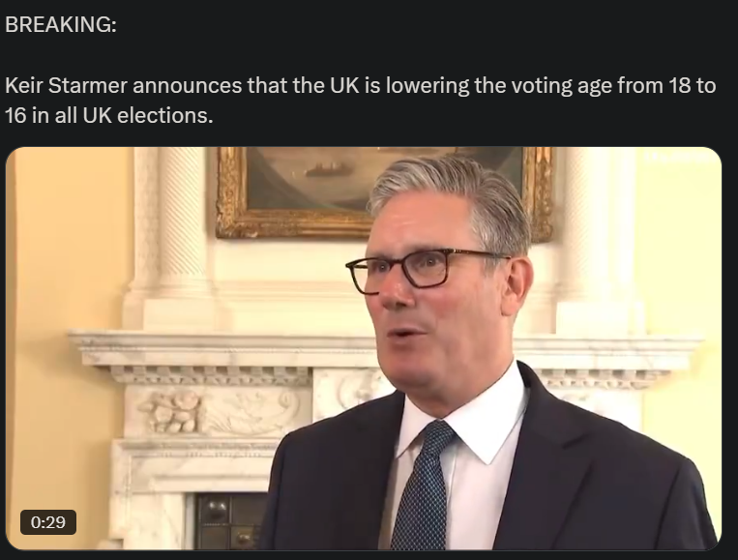
Task: Click the dotted navy tie
Action: tap(422, 485)
